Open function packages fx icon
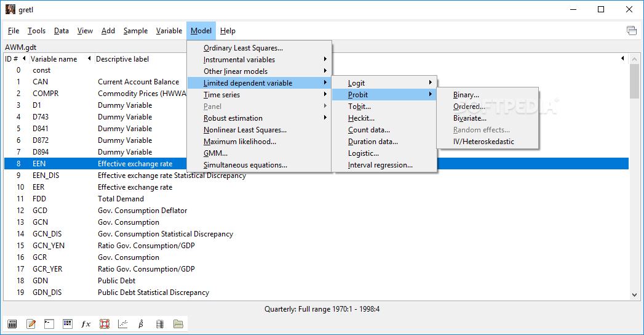 [x=86, y=324]
